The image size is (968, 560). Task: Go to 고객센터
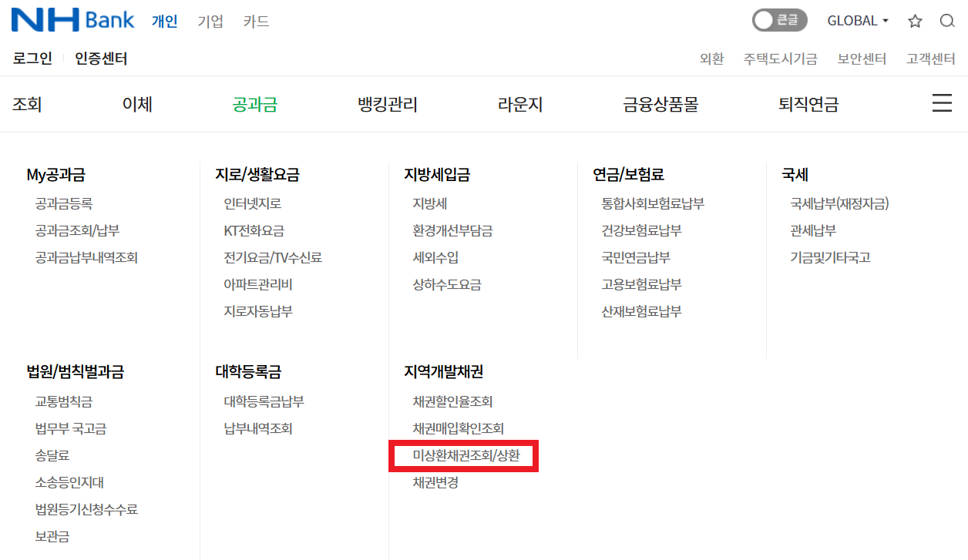(x=930, y=57)
